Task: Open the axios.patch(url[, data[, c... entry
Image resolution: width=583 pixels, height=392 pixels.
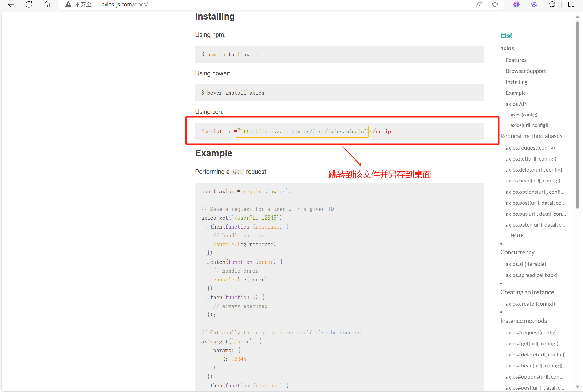Action: 535,225
